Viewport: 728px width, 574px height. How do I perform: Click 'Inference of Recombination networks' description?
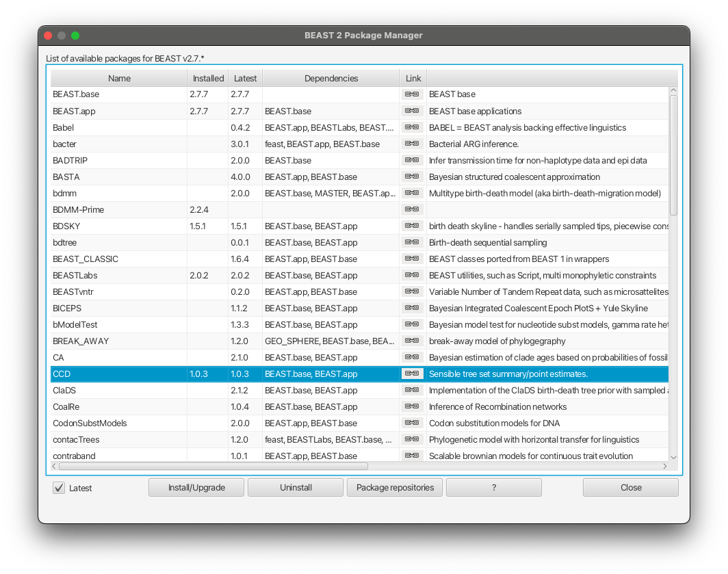tap(497, 407)
